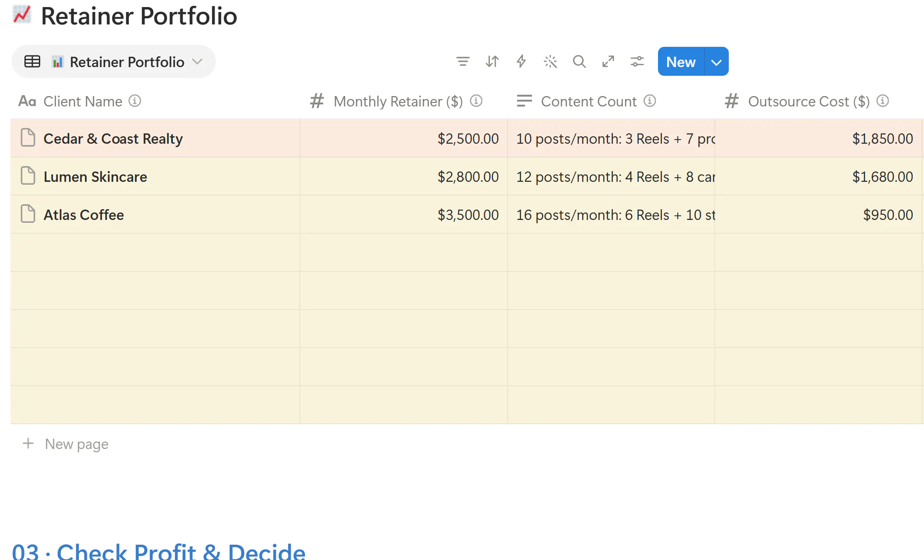The image size is (924, 560).
Task: Click the AI sparkle icon
Action: click(x=550, y=62)
